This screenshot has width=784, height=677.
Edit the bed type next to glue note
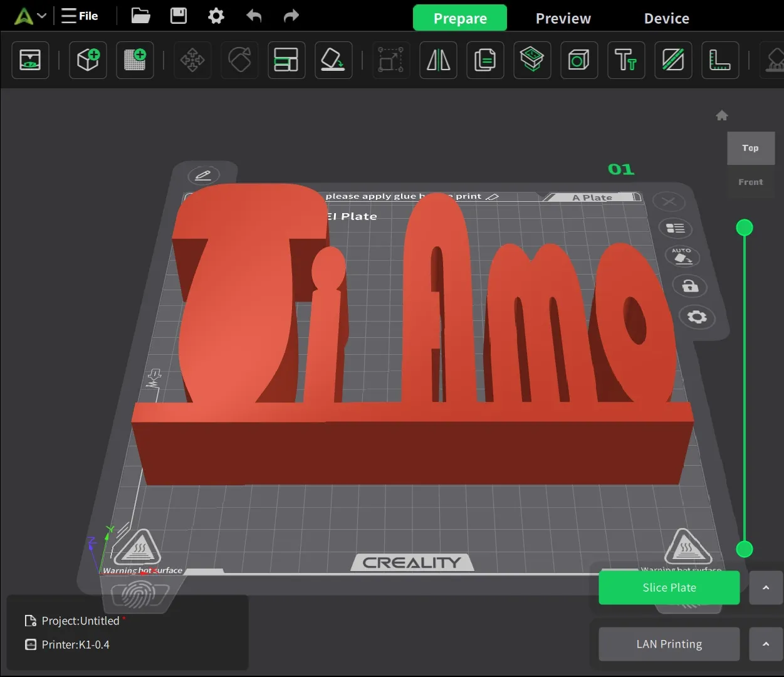tap(493, 197)
